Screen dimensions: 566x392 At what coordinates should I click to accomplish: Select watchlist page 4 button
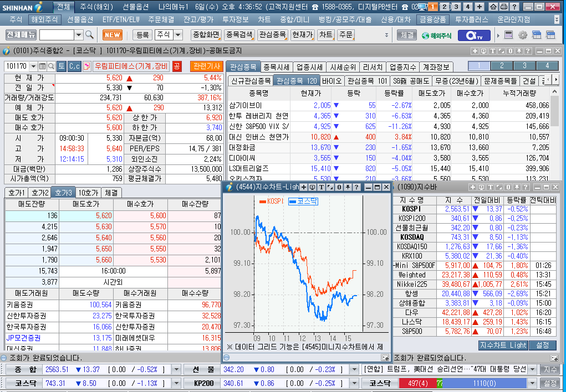(x=547, y=66)
